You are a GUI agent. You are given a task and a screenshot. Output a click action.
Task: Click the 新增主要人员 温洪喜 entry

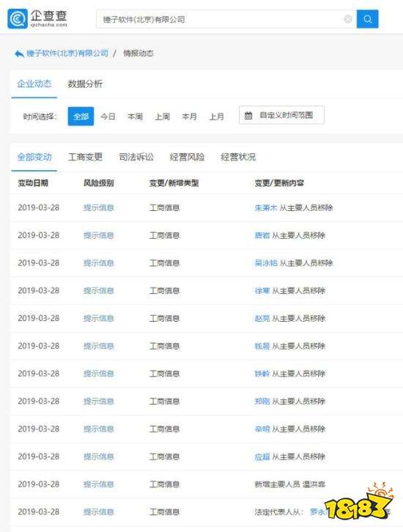click(289, 484)
